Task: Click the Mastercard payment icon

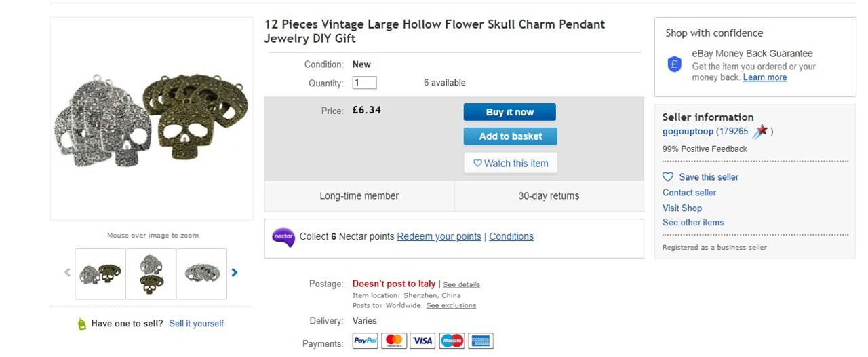Action: (x=394, y=341)
